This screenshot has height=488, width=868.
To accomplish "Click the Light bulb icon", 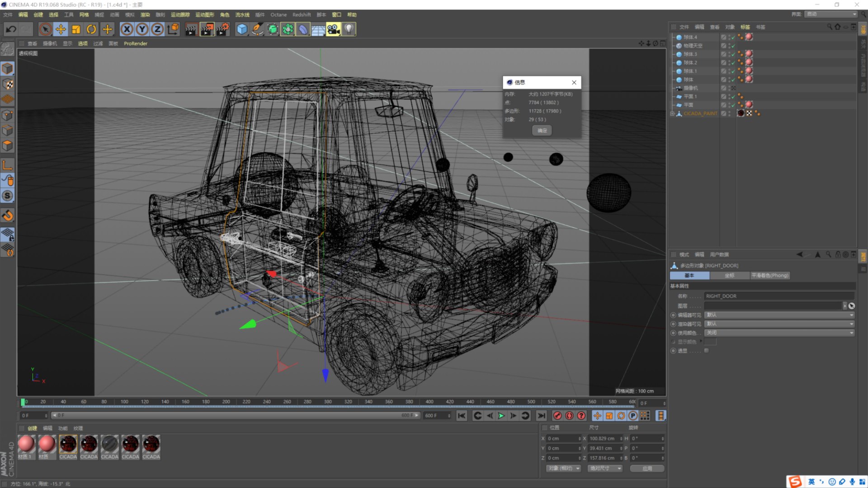I will point(349,29).
